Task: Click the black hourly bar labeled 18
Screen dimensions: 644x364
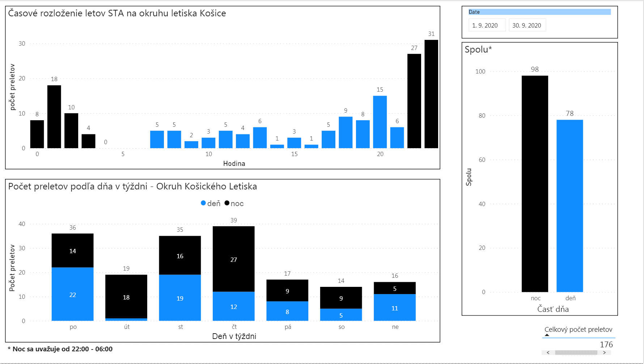Action: click(54, 117)
